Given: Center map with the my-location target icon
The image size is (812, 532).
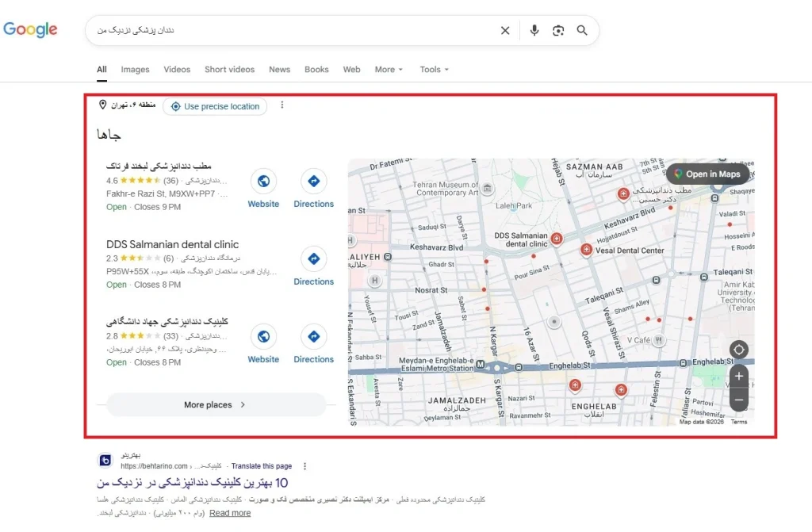Looking at the screenshot, I should click(739, 350).
